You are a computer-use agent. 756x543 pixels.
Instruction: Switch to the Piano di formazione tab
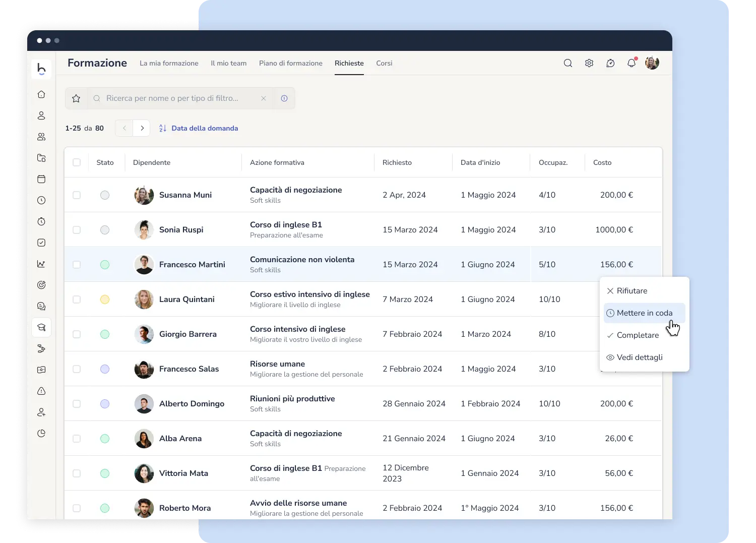tap(291, 63)
